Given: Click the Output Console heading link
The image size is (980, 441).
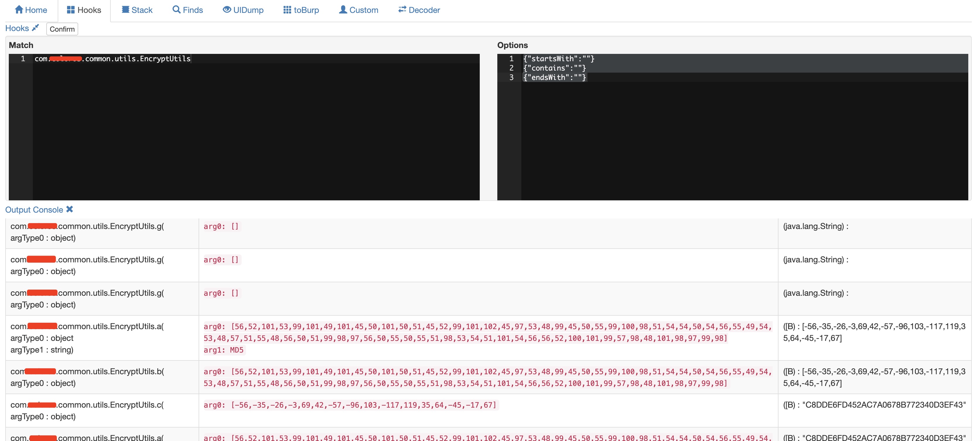Looking at the screenshot, I should pos(34,210).
